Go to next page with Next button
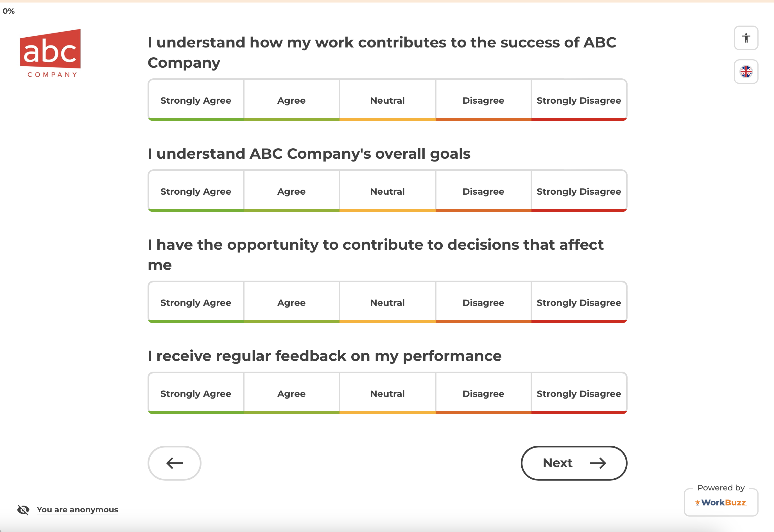 574,463
